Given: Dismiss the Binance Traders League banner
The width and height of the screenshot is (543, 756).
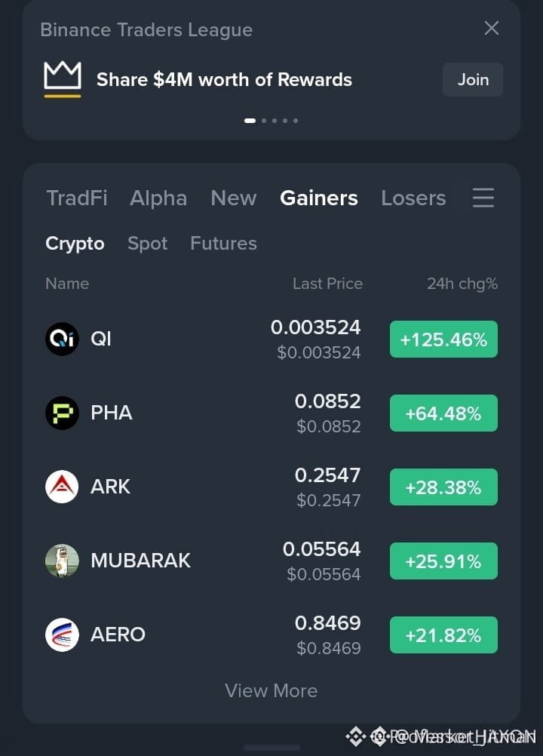Looking at the screenshot, I should tap(492, 28).
